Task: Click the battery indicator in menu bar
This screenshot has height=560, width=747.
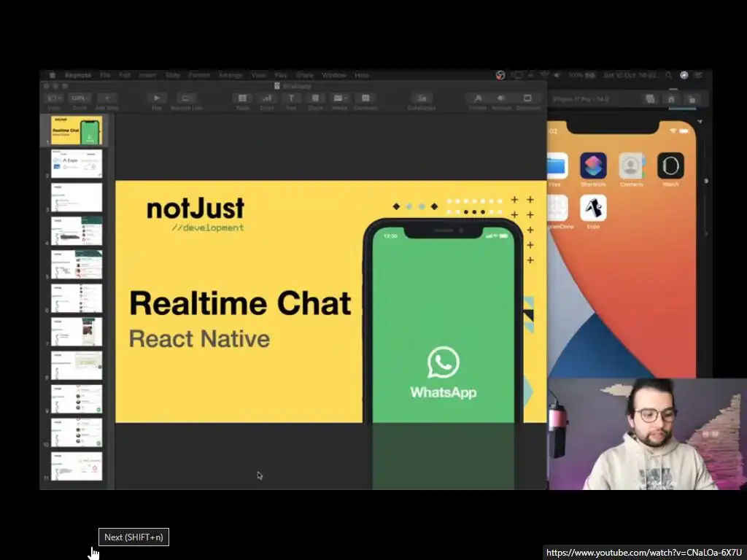Action: pyautogui.click(x=582, y=75)
